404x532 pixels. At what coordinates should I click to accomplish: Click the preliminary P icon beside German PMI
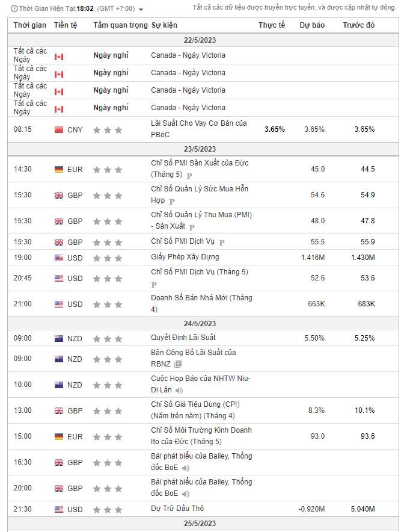(x=189, y=175)
